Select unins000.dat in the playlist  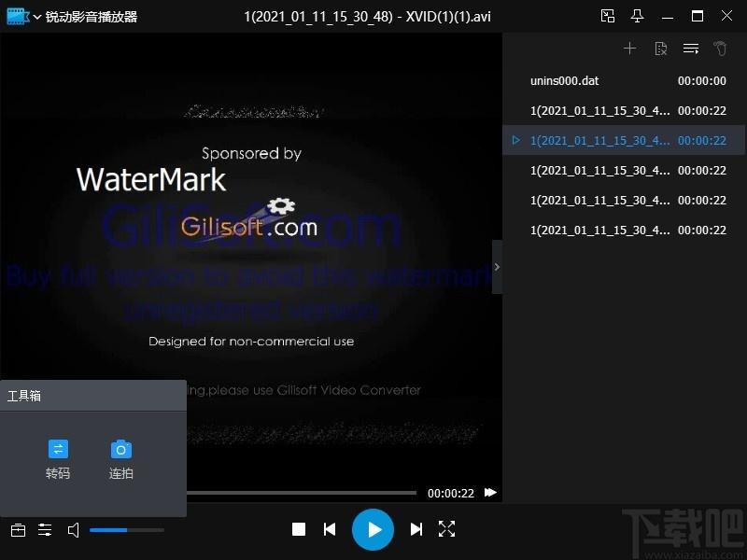click(624, 80)
